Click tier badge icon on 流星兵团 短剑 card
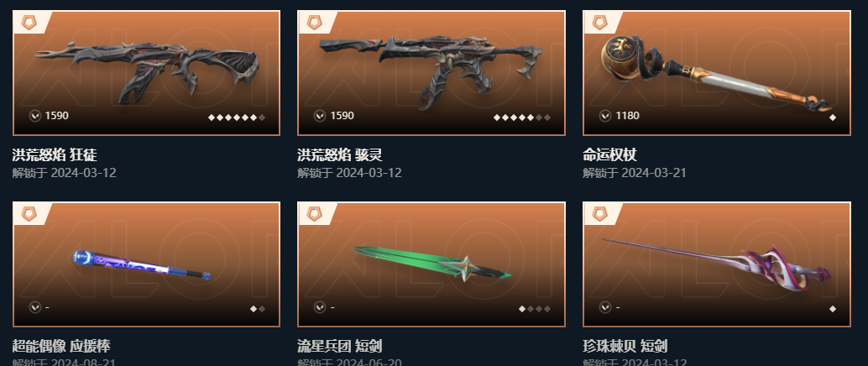868x366 pixels. (314, 214)
